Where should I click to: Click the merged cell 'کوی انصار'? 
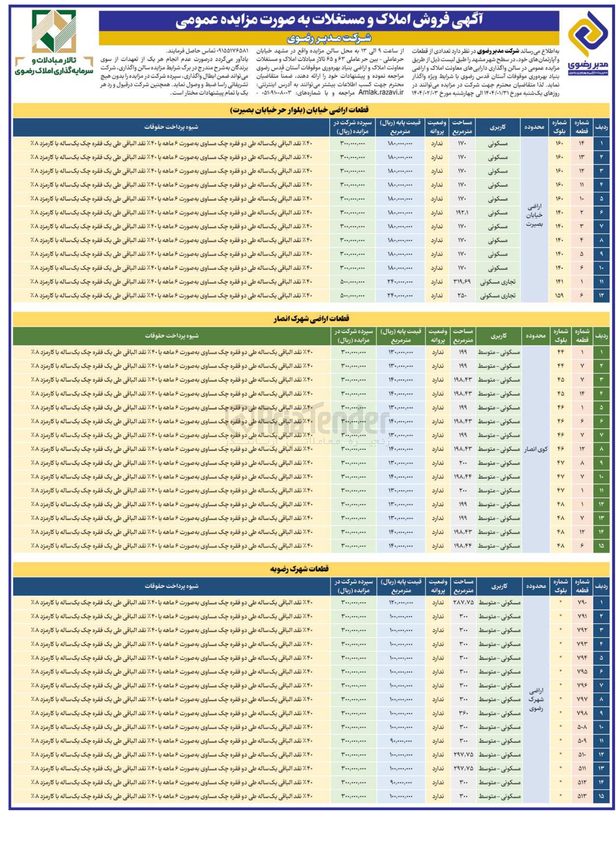[536, 450]
